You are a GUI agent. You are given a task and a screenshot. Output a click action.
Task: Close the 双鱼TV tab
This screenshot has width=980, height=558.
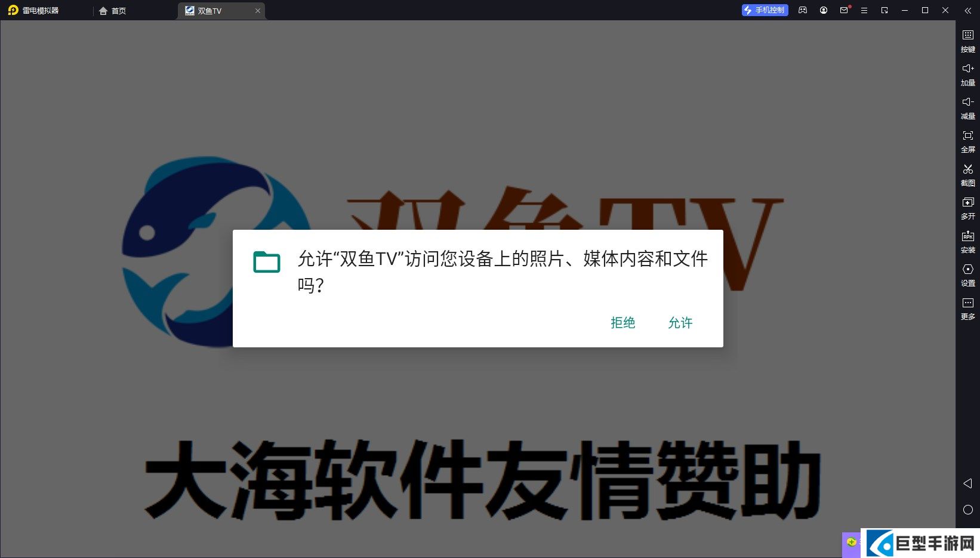[x=258, y=11]
